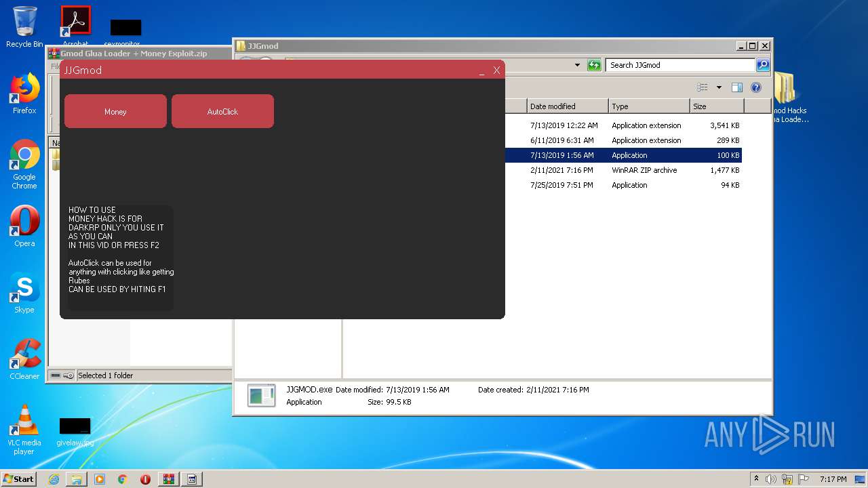Select the WinRAR ZIP archive row

(624, 170)
